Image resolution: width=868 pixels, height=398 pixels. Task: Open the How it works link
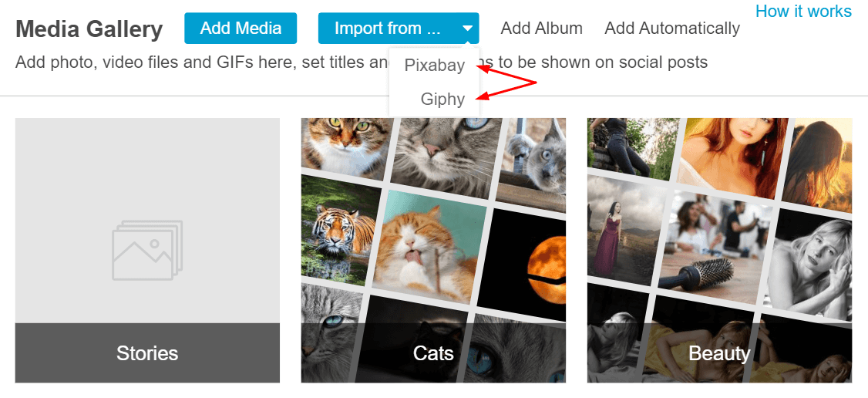click(x=803, y=11)
